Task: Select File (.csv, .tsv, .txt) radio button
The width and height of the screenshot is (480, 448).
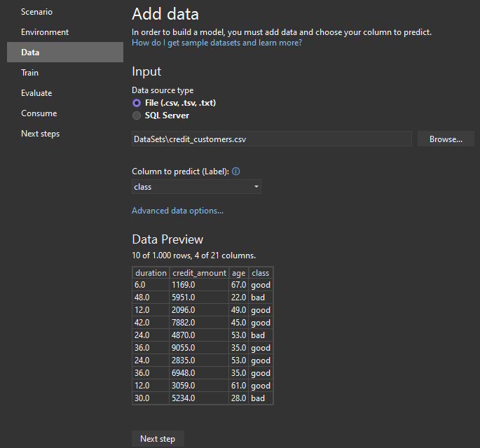Action: (x=137, y=103)
